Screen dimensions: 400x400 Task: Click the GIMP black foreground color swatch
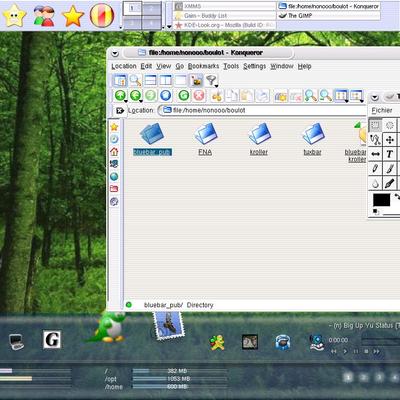[381, 200]
